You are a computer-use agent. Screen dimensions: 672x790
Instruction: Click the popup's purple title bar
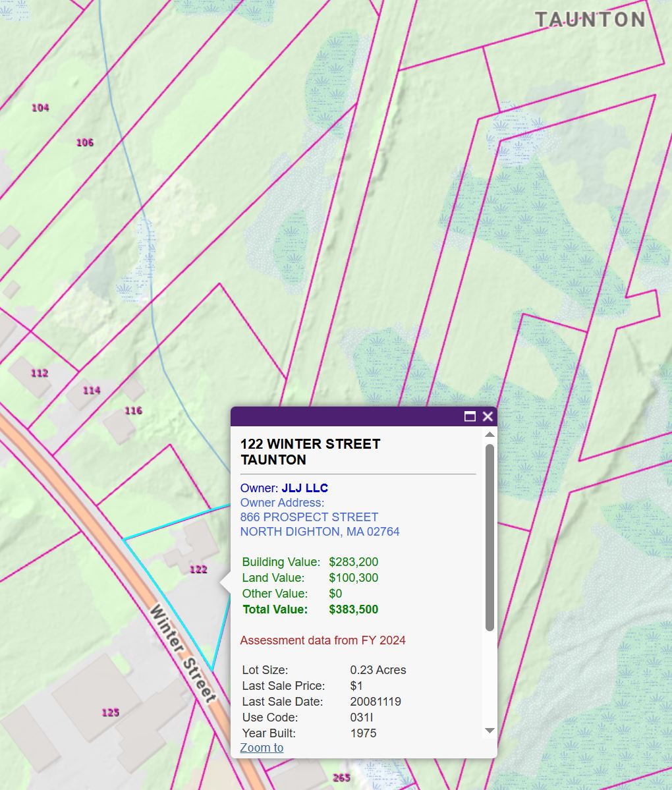click(x=343, y=416)
